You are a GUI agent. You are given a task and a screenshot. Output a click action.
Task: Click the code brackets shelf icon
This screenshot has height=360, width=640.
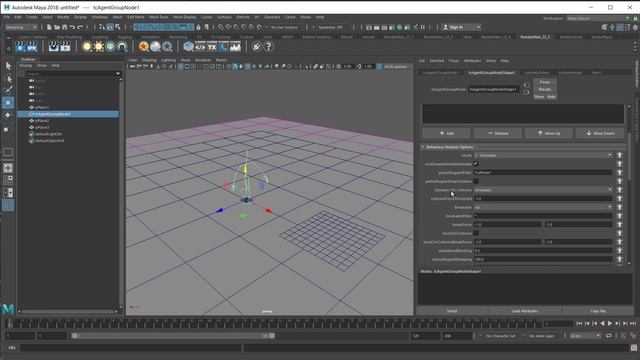coord(200,47)
